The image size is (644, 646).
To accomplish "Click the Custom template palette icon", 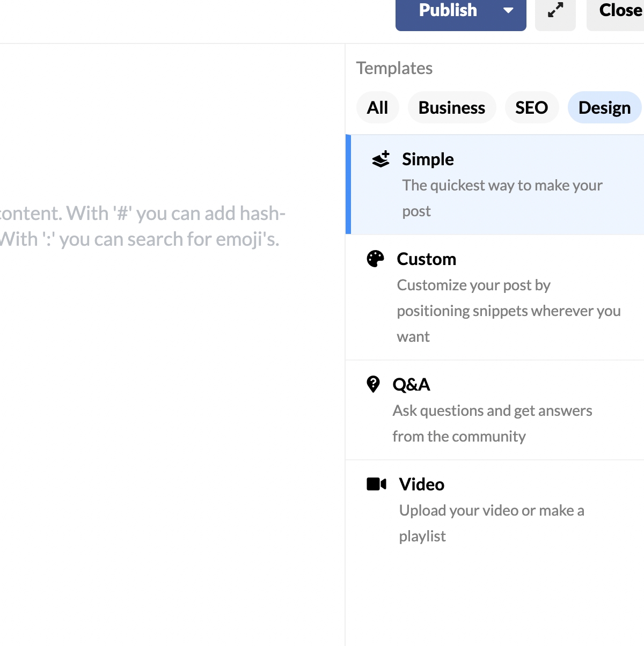I will pyautogui.click(x=376, y=259).
